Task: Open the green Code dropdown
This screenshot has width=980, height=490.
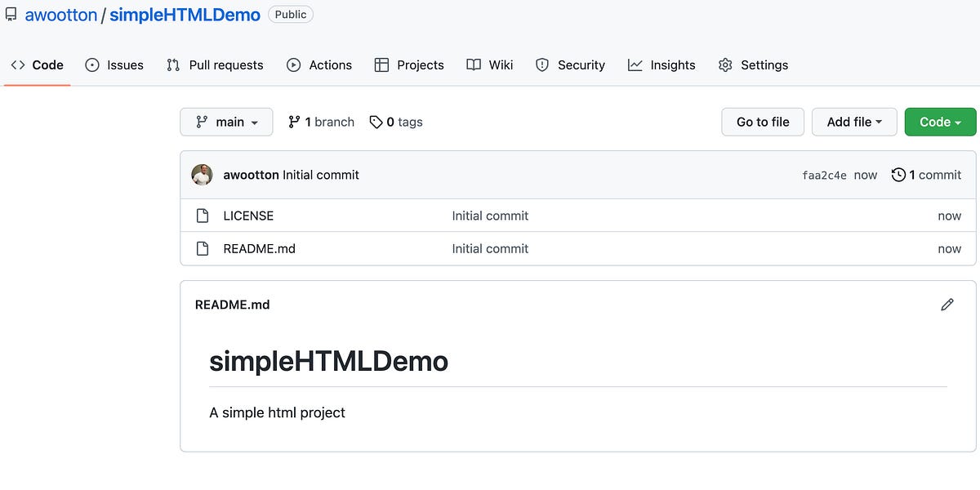Action: click(x=940, y=121)
